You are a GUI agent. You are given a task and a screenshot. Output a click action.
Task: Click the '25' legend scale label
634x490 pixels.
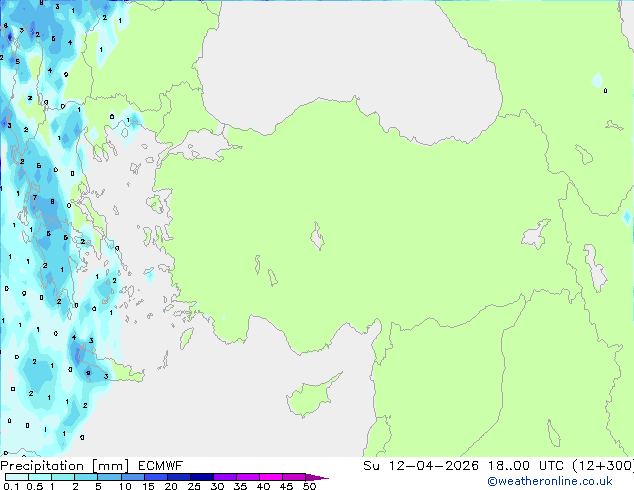click(194, 486)
